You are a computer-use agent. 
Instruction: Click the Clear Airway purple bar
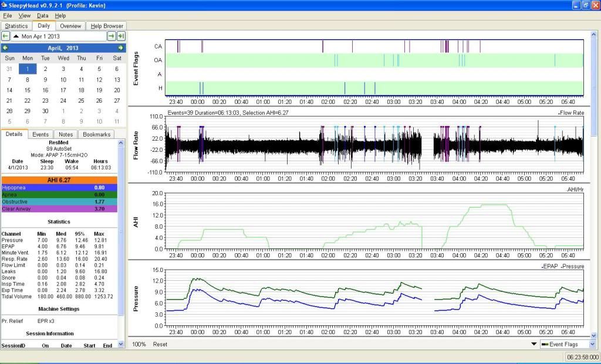point(59,209)
